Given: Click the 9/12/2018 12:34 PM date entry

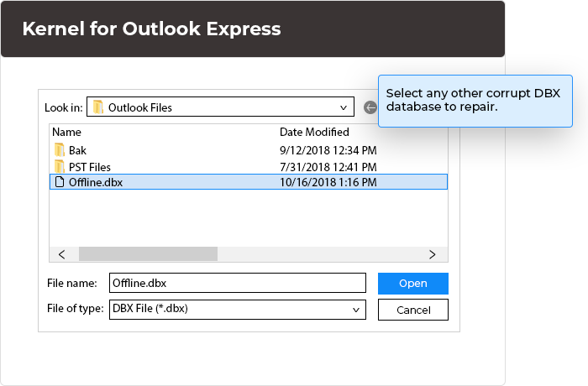Looking at the screenshot, I should coord(328,150).
